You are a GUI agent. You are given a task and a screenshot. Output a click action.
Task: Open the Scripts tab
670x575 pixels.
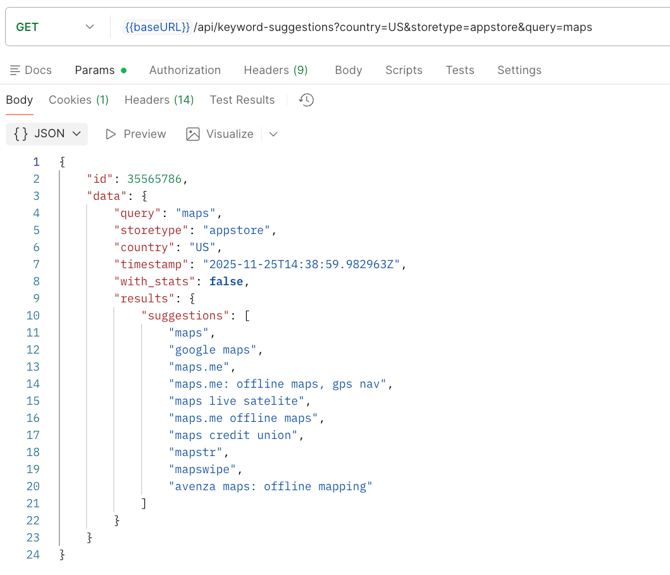(404, 70)
